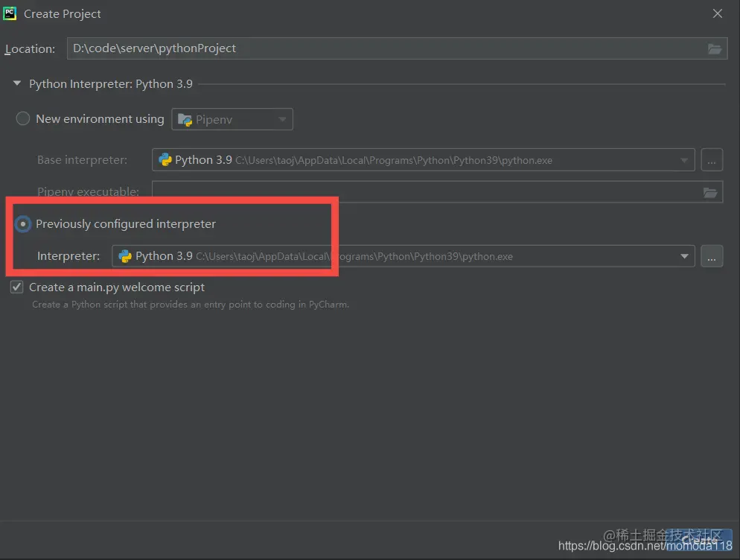Image resolution: width=740 pixels, height=560 pixels.
Task: Click the Pipenv executable input field
Action: tap(438, 192)
